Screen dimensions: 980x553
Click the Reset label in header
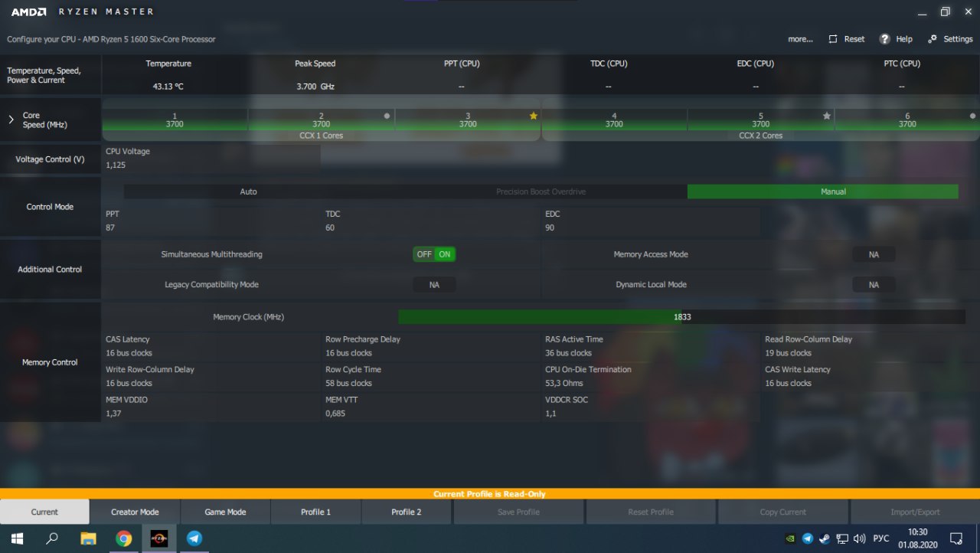(854, 39)
